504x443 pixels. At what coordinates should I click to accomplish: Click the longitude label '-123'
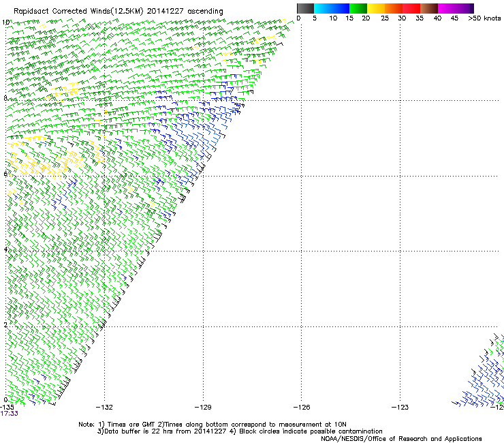point(400,408)
